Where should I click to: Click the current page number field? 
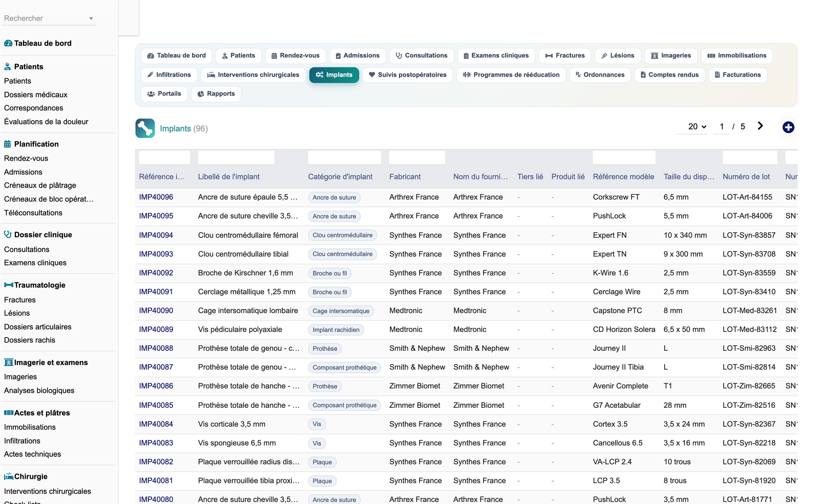(x=722, y=126)
